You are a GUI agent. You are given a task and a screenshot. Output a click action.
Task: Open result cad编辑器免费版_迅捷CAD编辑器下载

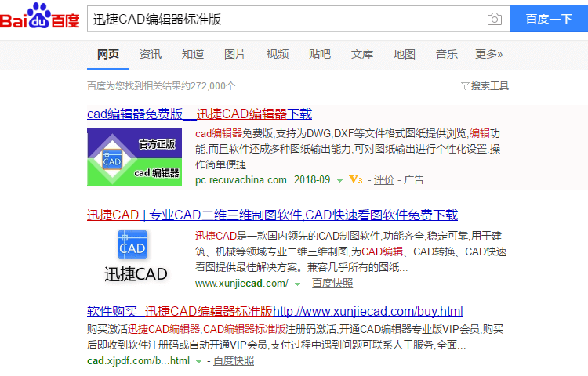[199, 114]
